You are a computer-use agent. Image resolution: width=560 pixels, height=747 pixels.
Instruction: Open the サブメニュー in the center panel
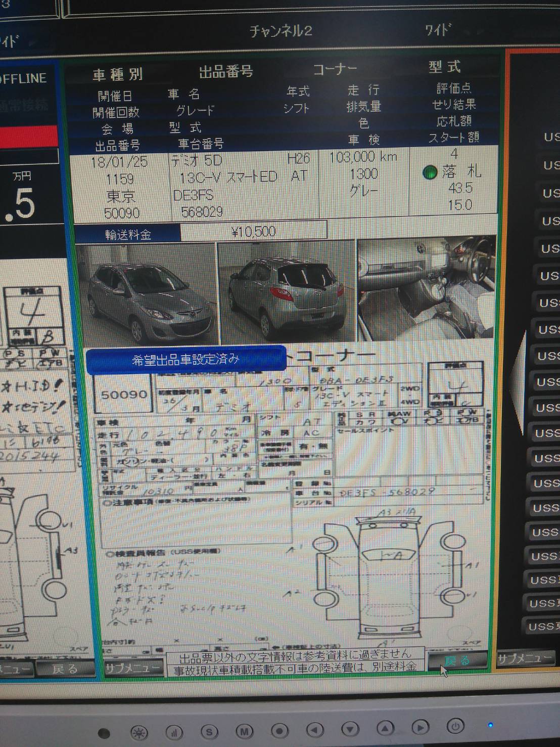tap(134, 668)
